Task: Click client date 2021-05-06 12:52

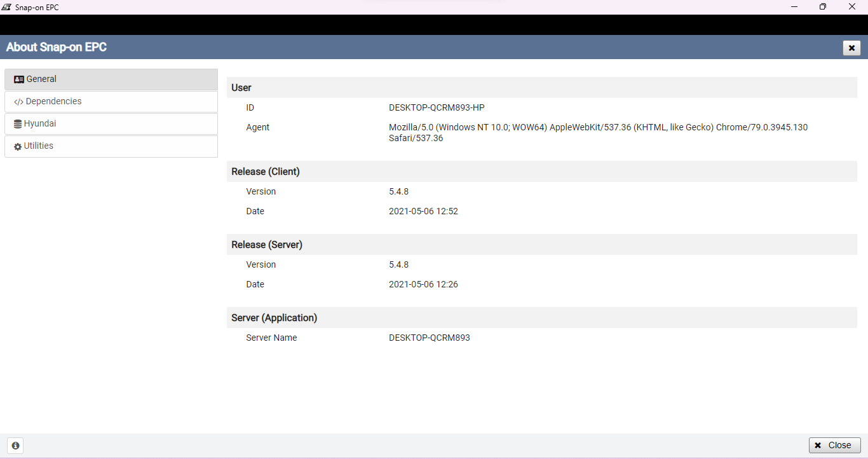Action: pyautogui.click(x=423, y=211)
